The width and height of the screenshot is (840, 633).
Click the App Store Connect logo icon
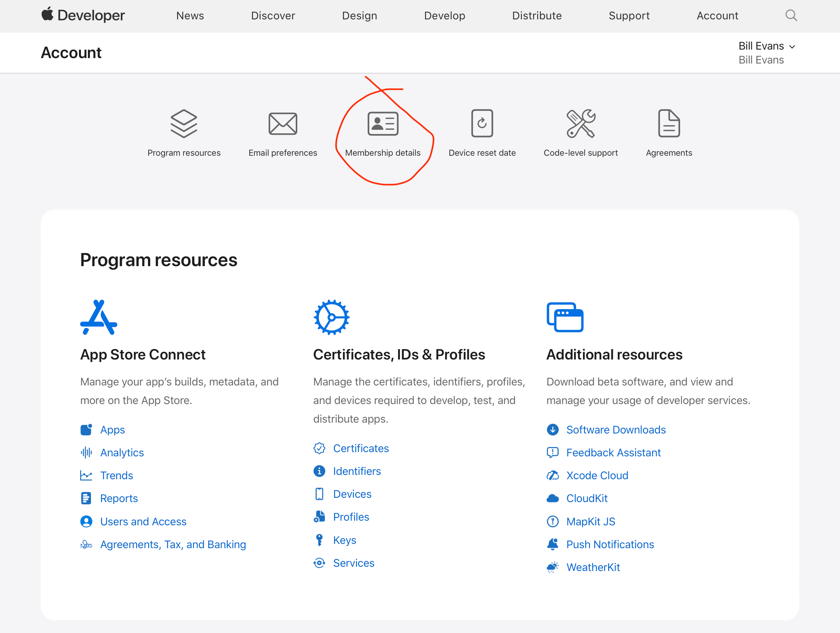99,317
